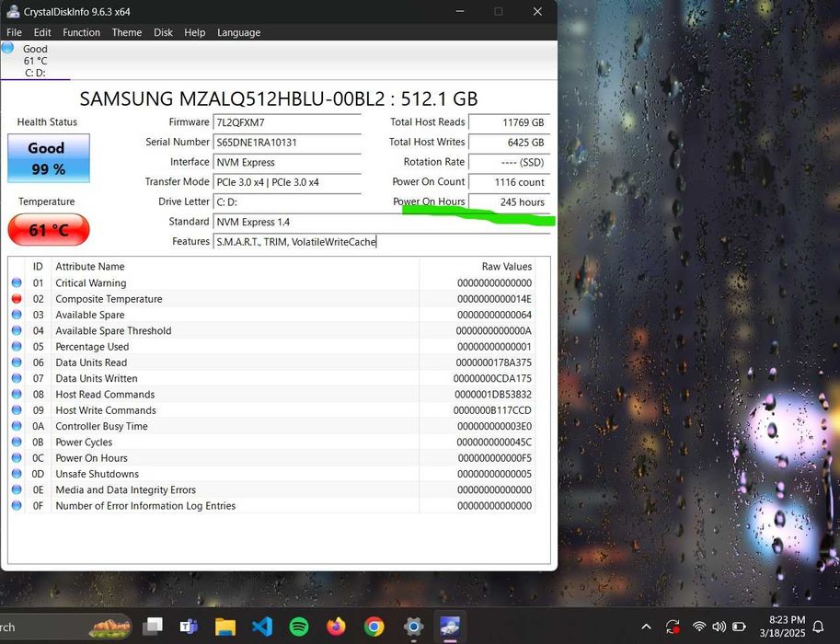Click the red 61 °C temperature button
This screenshot has width=840, height=644.
click(x=48, y=230)
